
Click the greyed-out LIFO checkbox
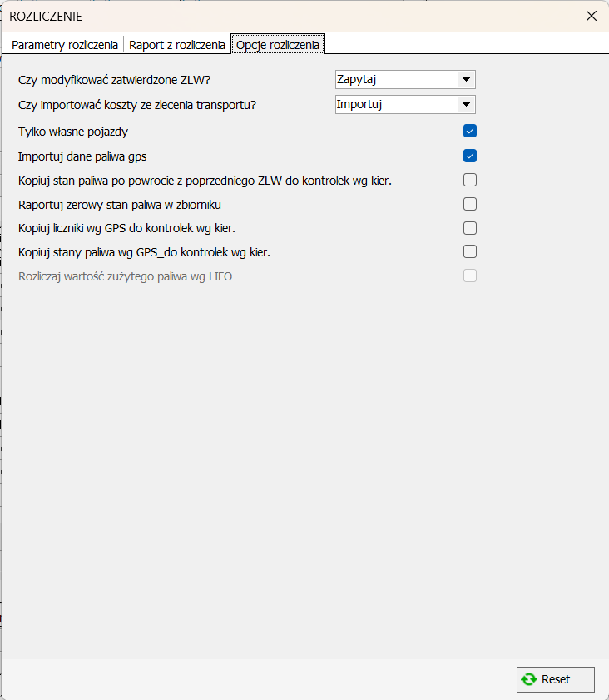point(470,276)
